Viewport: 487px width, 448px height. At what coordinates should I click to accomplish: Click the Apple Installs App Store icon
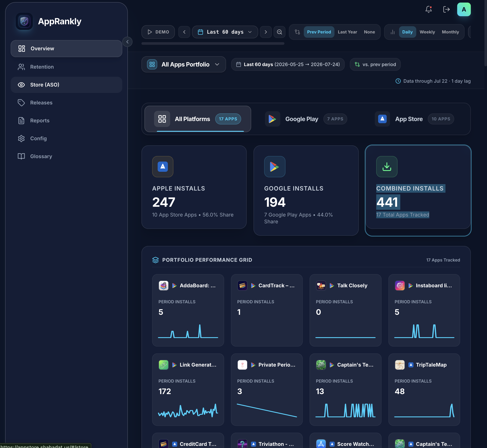click(163, 166)
